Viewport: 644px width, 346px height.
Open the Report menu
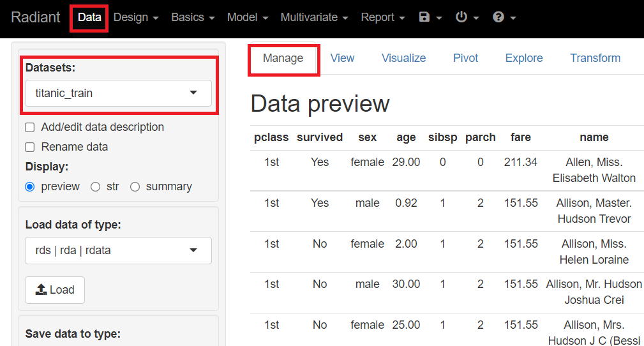(382, 17)
